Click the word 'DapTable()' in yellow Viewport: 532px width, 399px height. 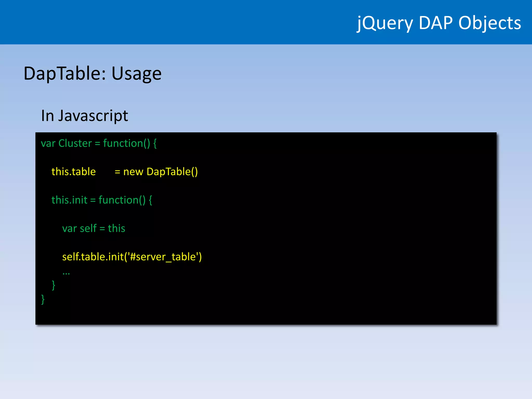click(172, 172)
